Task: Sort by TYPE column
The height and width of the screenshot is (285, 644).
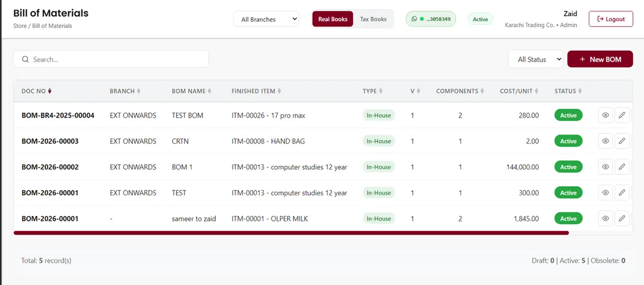Action: (x=372, y=91)
